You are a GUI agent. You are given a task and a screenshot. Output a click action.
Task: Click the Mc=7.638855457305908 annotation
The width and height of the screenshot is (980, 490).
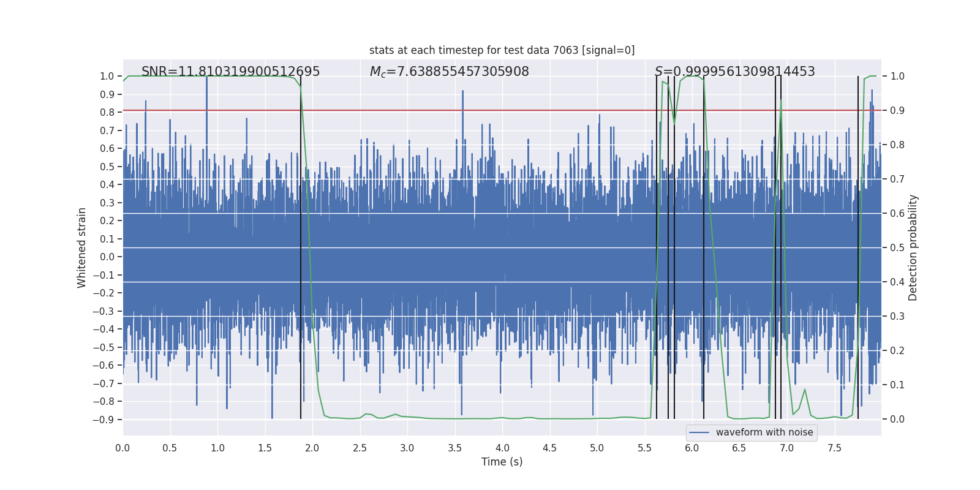tap(449, 72)
